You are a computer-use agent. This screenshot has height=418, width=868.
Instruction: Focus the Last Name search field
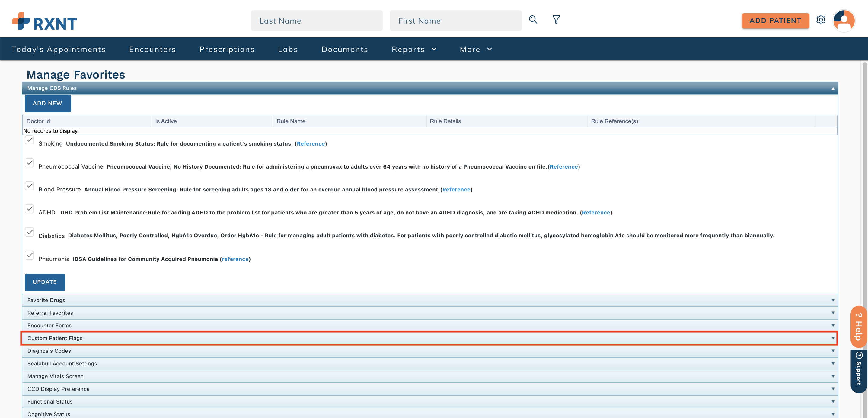click(x=316, y=21)
